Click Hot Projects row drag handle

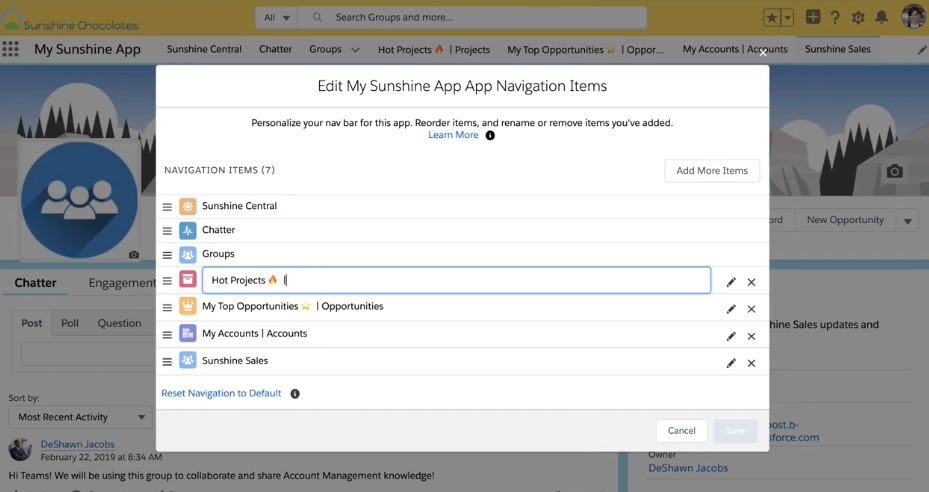coord(167,281)
